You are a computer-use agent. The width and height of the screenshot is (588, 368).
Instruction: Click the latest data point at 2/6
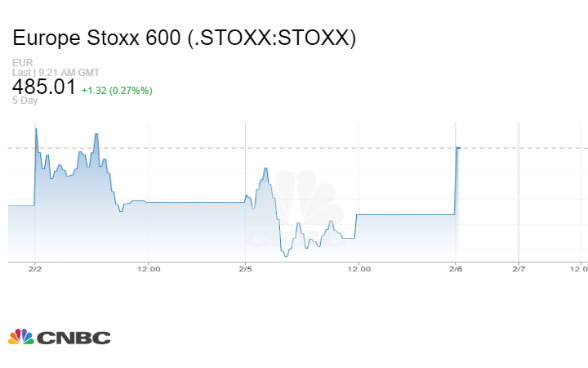tap(458, 148)
